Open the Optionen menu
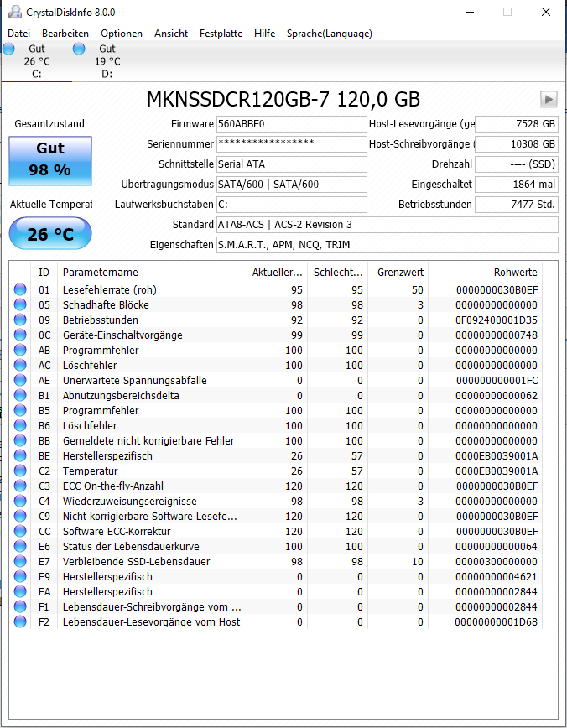Viewport: 567px width, 728px height. 122,34
